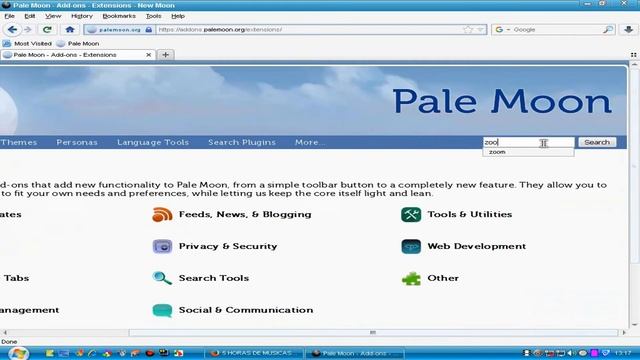Click the Search Tools magnifier icon

162,278
